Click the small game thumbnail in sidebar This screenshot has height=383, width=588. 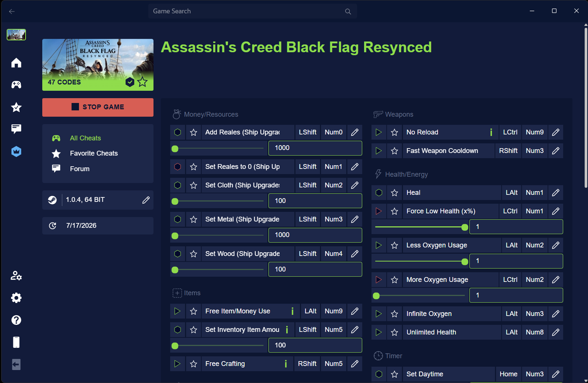16,35
